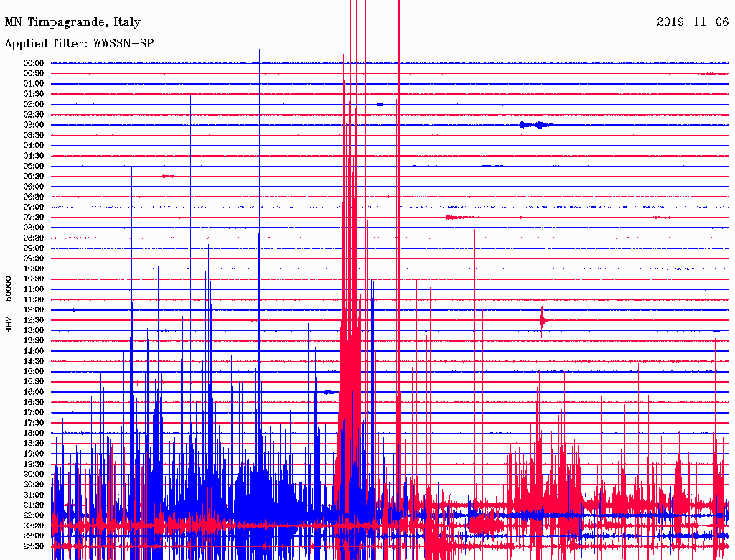Select the 11:30 time label
735x560 pixels.
[x=34, y=299]
